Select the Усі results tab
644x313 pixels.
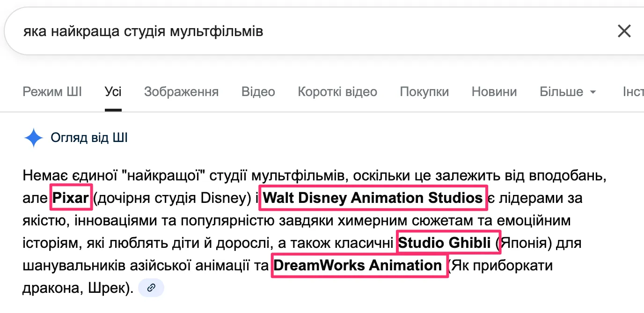click(x=113, y=92)
